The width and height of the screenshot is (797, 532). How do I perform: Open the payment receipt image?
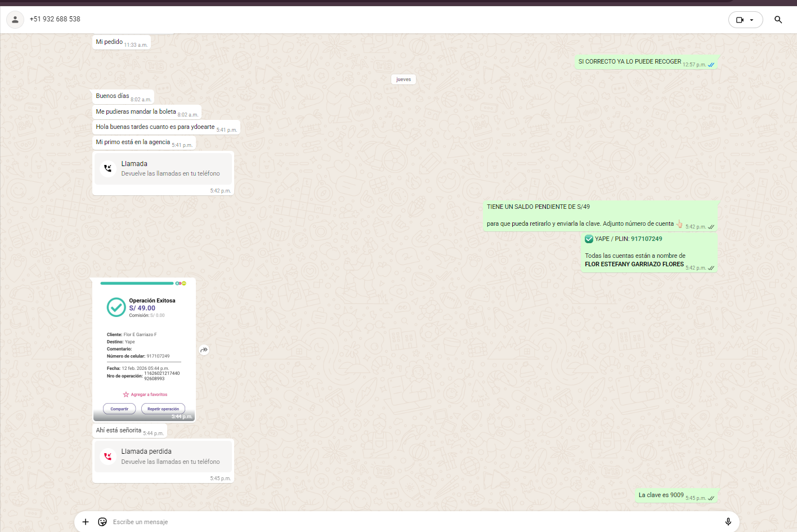coord(144,349)
